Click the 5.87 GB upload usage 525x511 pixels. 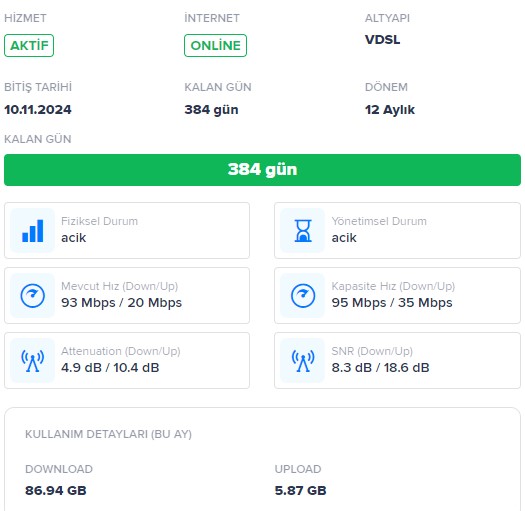300,491
